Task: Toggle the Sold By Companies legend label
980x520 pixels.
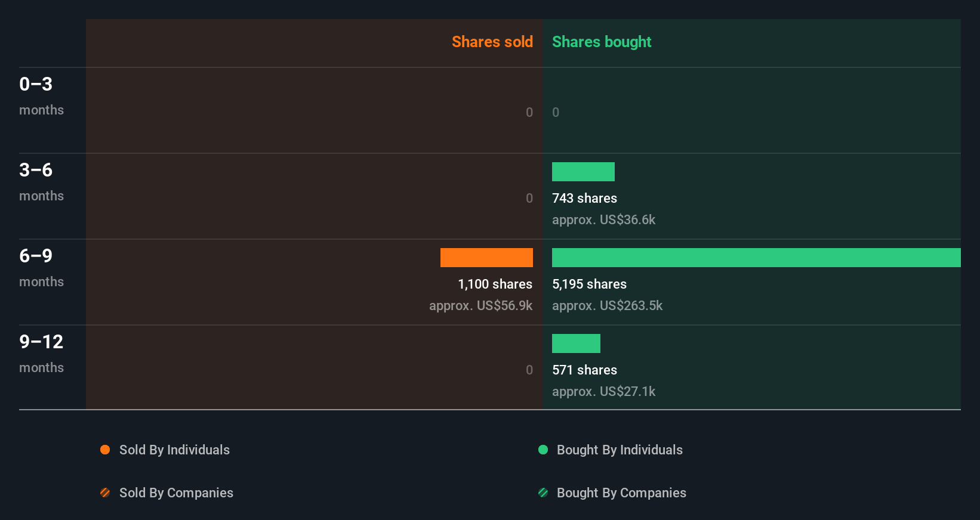Action: (x=176, y=493)
